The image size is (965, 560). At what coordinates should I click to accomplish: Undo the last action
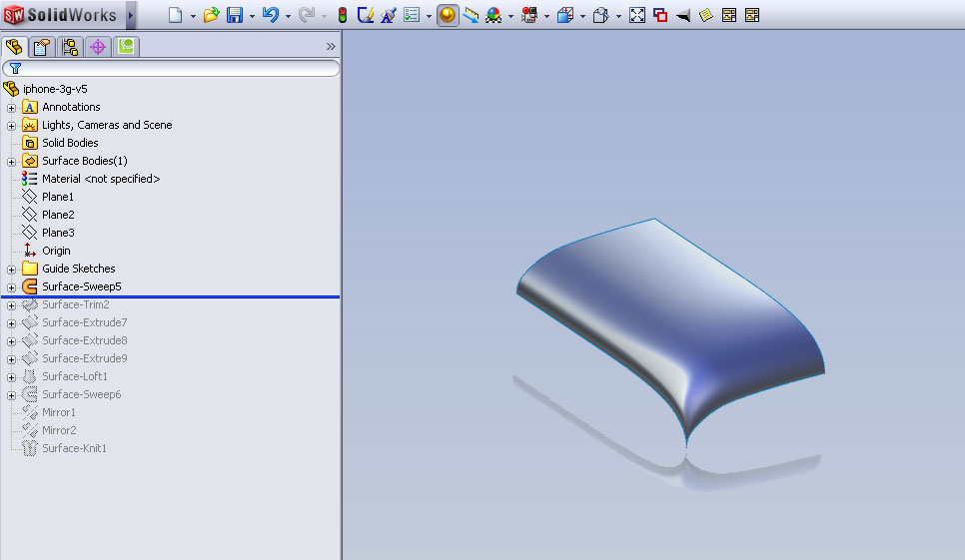click(270, 15)
